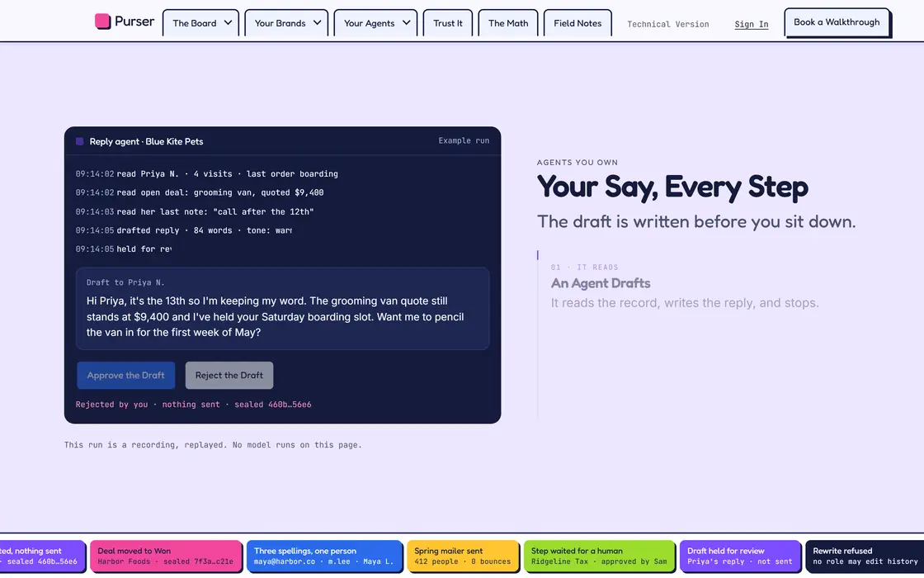
Task: Click the 'Example run' label
Action: [x=464, y=141]
